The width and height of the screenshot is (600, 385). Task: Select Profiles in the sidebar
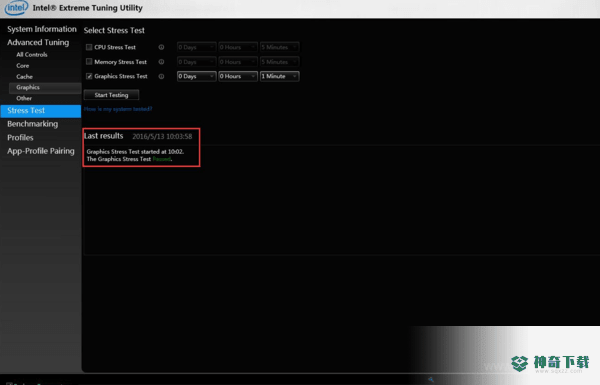tap(20, 137)
